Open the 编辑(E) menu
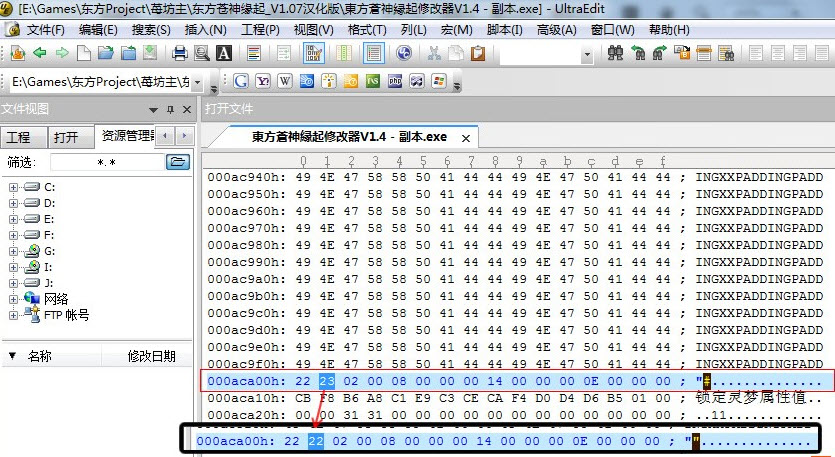Viewport: 835px width, 457px height. point(98,30)
